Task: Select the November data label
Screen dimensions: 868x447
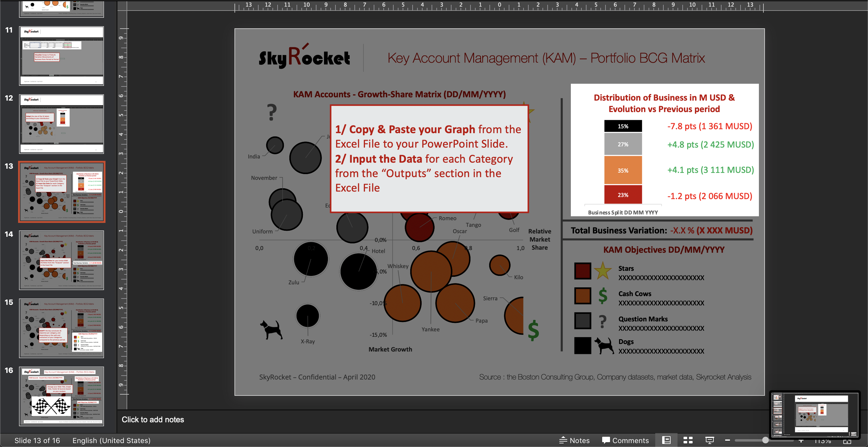Action: (264, 177)
